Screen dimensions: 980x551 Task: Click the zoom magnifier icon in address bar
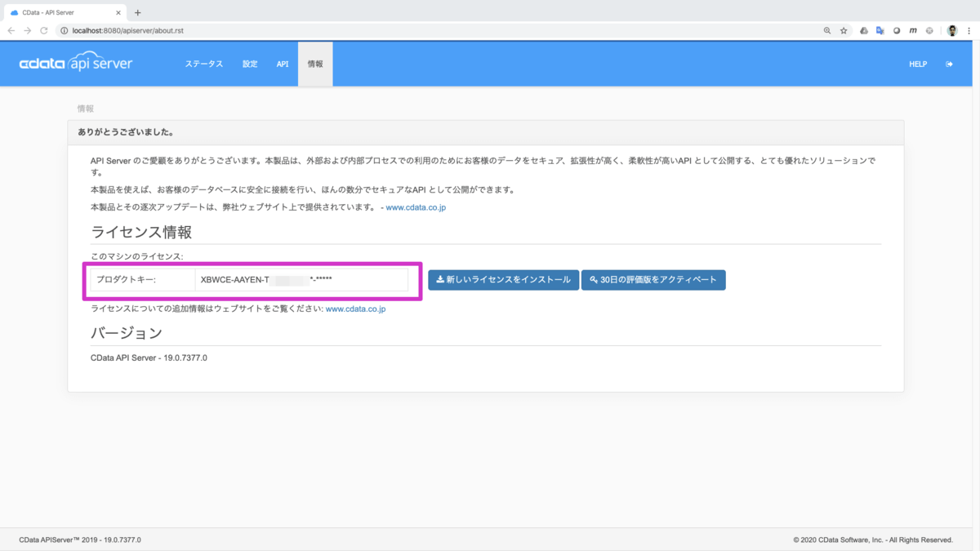(x=827, y=30)
